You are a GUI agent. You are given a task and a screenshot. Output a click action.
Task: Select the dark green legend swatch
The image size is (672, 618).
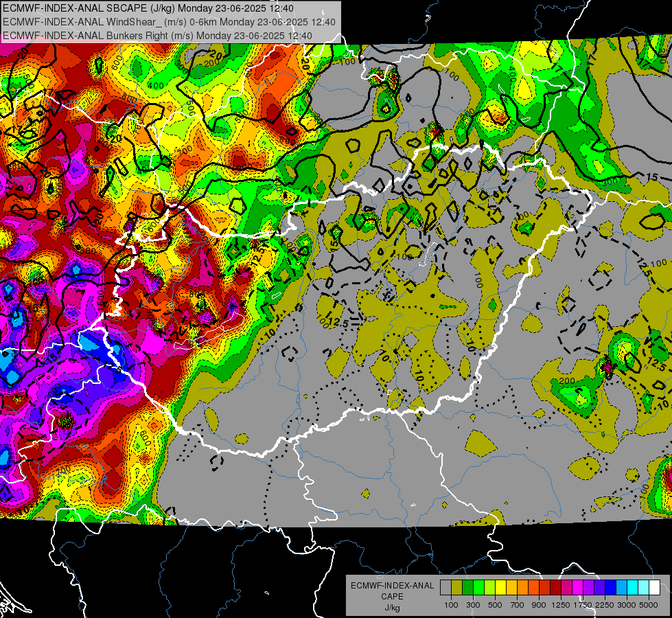[467, 587]
